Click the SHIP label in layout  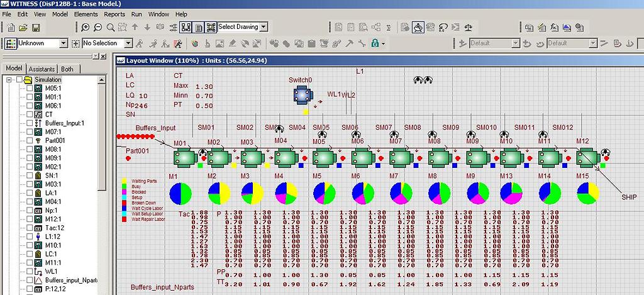pyautogui.click(x=629, y=198)
